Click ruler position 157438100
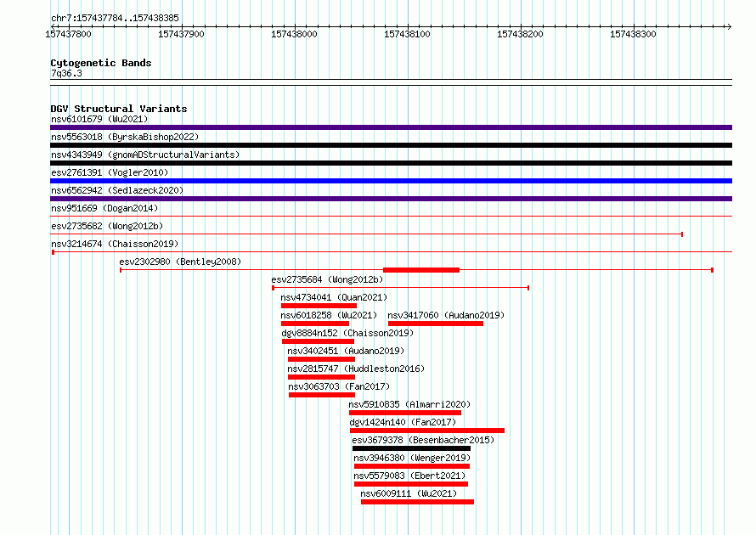756x535 pixels. click(x=407, y=34)
